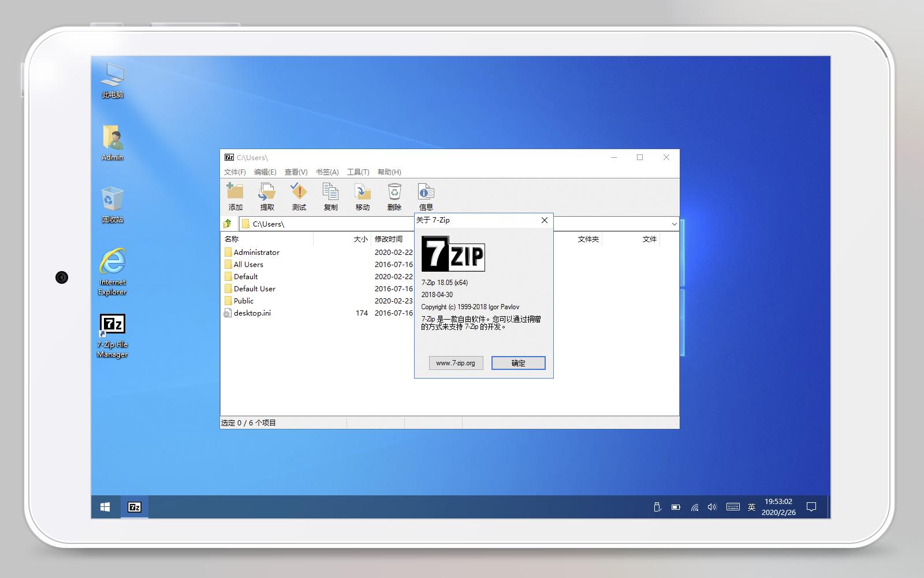The width and height of the screenshot is (924, 578).
Task: Select the Admin user folder desktop icon
Action: coord(112,143)
